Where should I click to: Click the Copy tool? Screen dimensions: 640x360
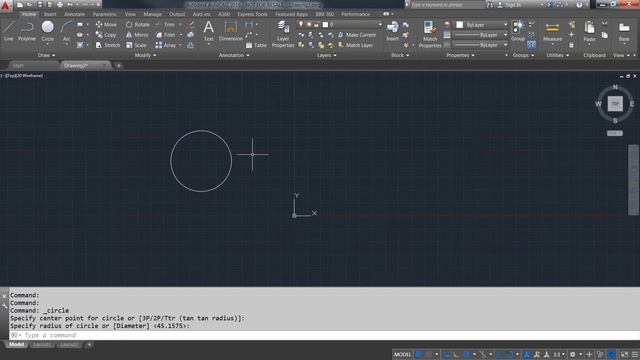(x=106, y=35)
